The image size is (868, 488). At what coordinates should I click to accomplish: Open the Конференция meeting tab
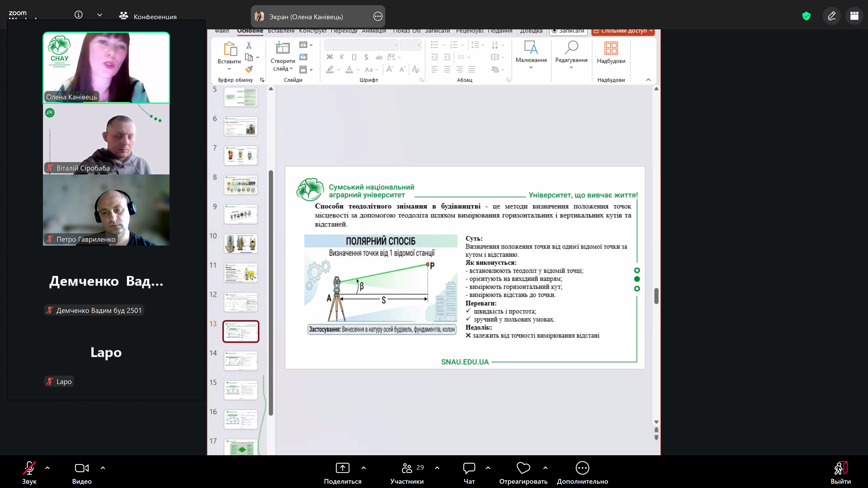[148, 16]
